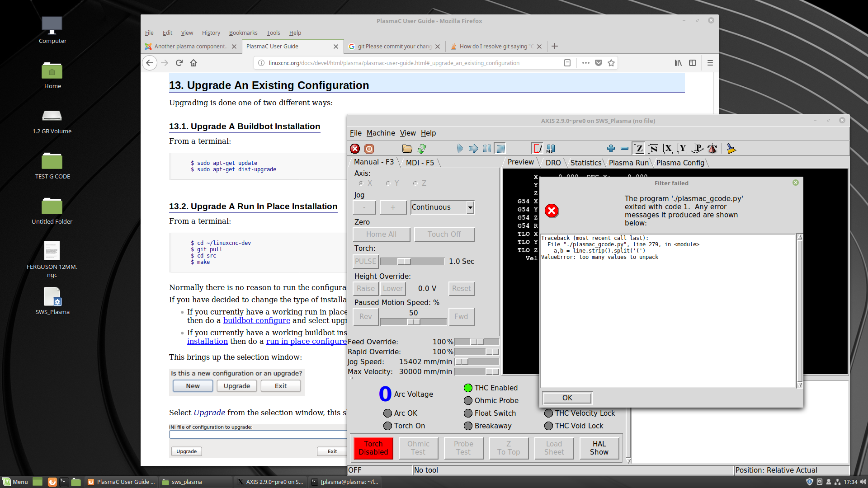Open the Mint Menu on taskbar
The image size is (868, 488).
pos(15,482)
